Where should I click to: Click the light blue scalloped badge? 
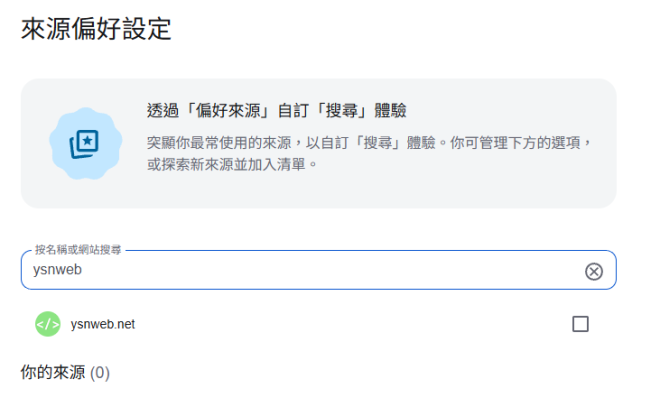point(85,144)
